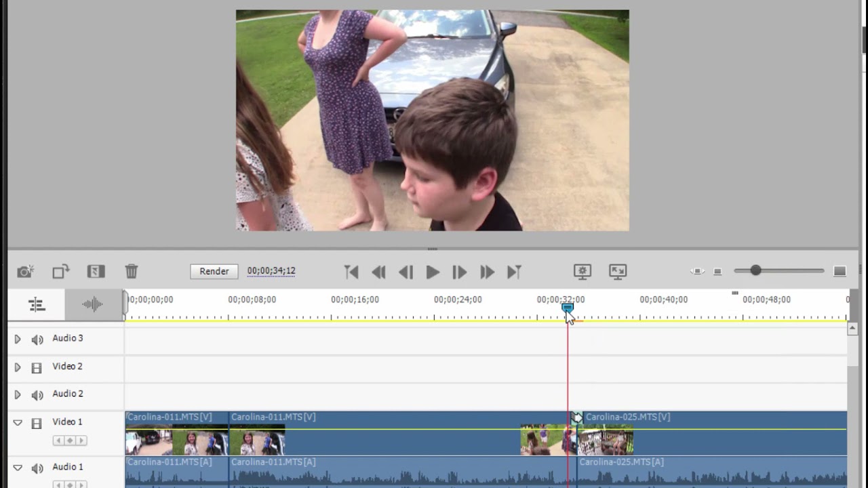Image resolution: width=868 pixels, height=488 pixels.
Task: Click the timeline scrollbar up arrow
Action: [852, 329]
